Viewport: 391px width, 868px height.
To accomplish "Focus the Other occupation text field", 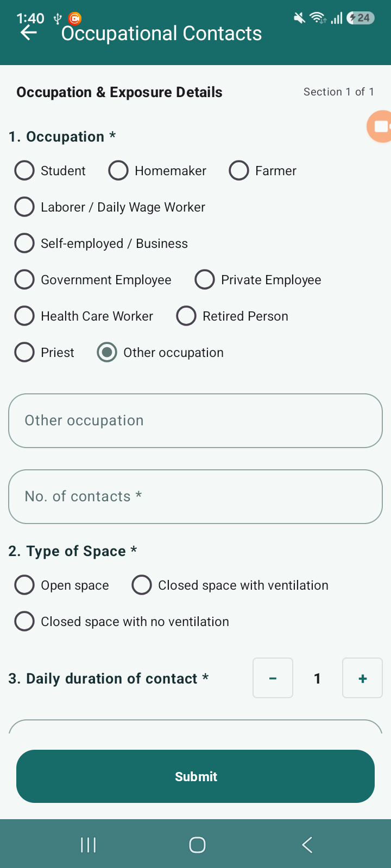I will click(195, 420).
